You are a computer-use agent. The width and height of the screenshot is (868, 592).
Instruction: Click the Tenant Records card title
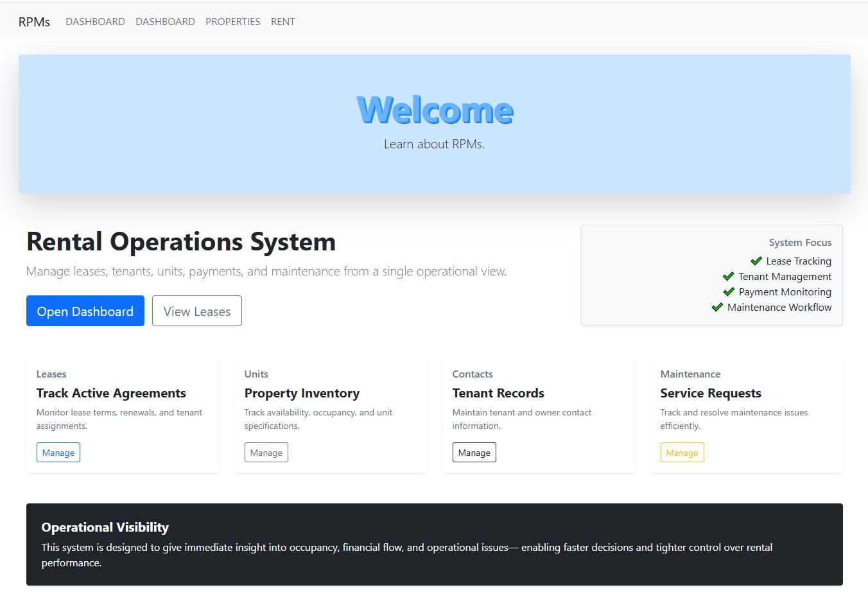click(x=498, y=393)
